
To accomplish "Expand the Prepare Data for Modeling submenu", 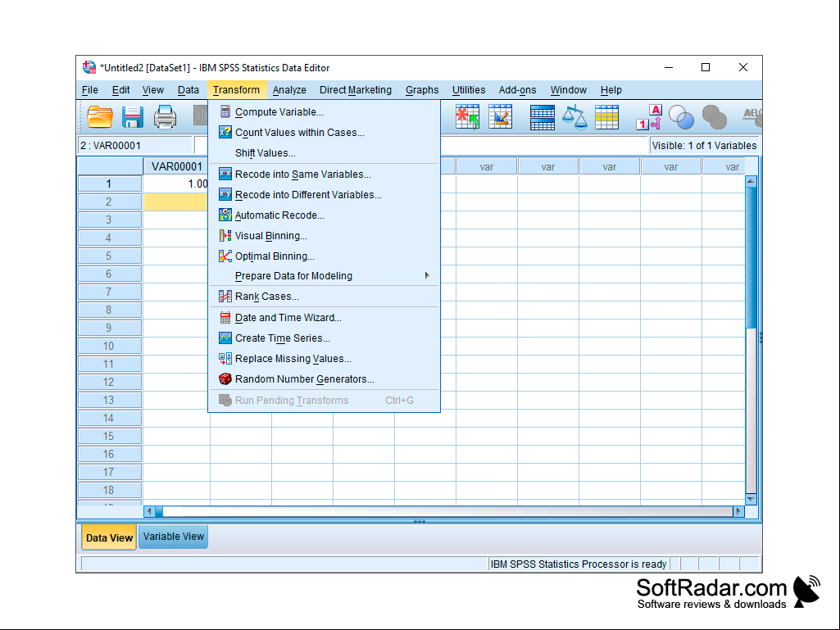I will 324,276.
